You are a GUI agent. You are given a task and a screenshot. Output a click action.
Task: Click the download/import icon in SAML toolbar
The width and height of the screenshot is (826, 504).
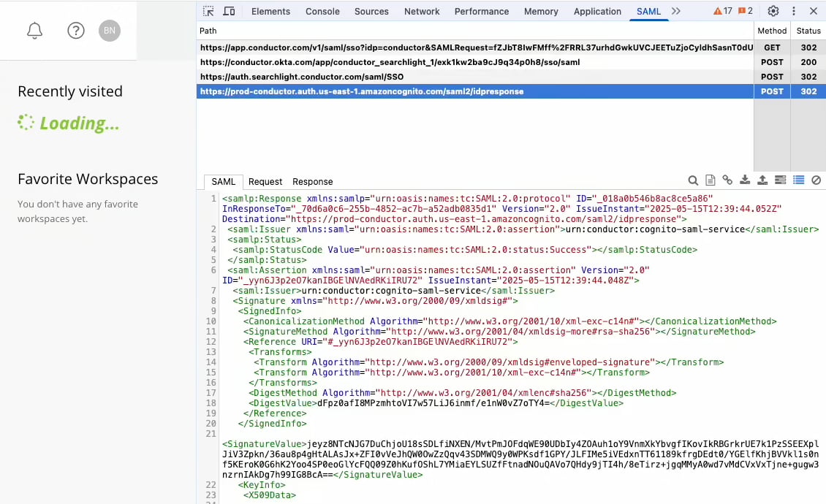pyautogui.click(x=745, y=180)
